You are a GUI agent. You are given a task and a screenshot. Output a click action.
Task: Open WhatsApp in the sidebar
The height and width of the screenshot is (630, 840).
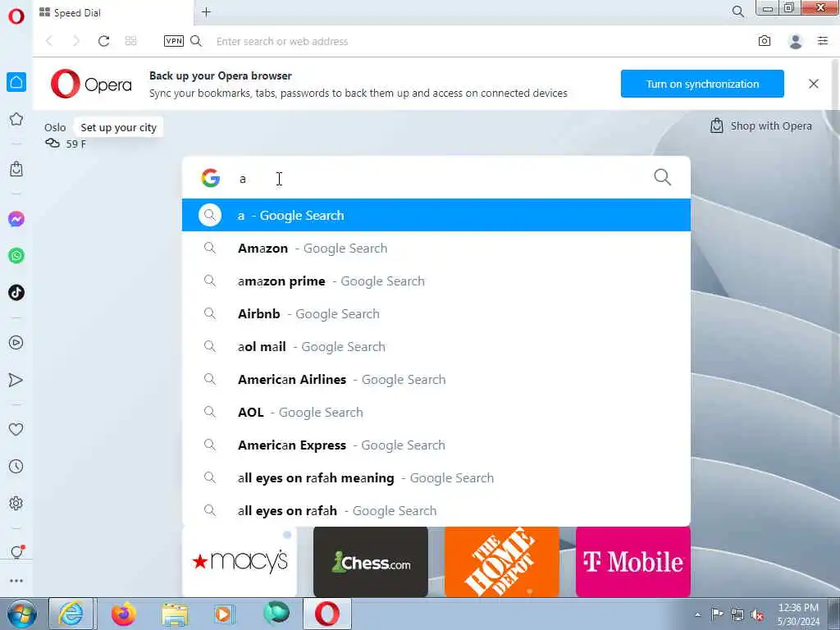(x=16, y=256)
